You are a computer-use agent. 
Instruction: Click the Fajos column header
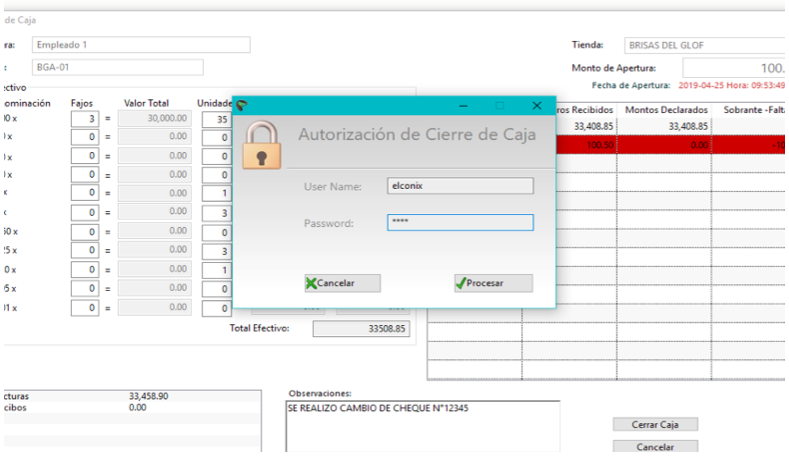pos(82,103)
